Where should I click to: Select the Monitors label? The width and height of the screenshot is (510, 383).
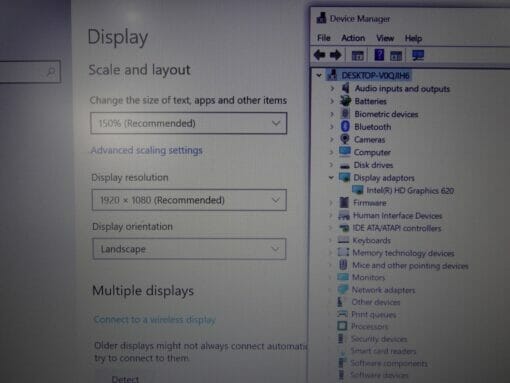coord(368,277)
